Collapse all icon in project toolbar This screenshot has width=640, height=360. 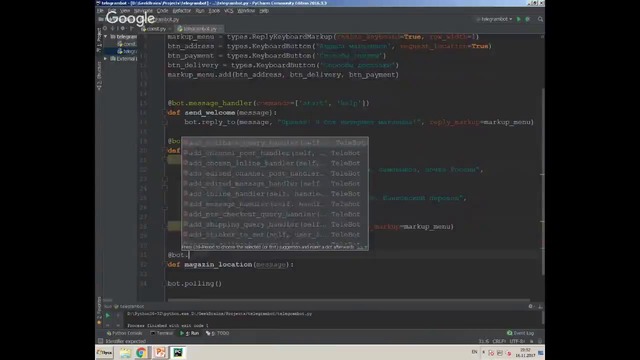pos(113,29)
